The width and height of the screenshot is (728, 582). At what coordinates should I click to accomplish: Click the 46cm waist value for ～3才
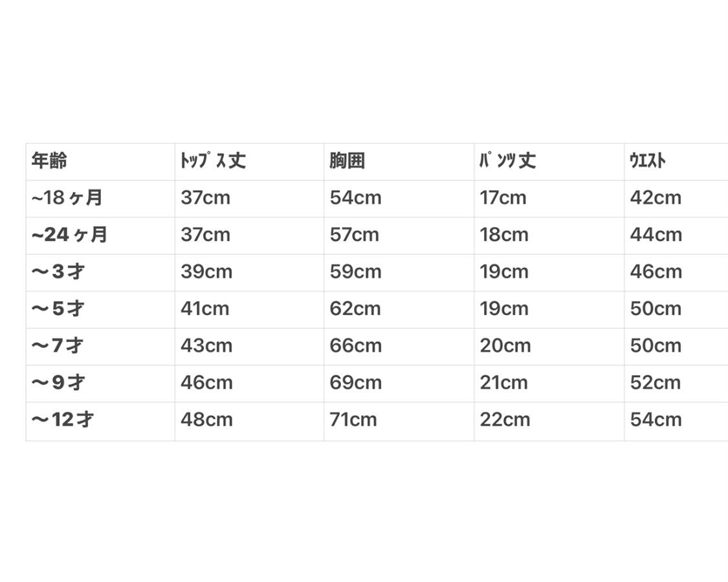(x=656, y=272)
